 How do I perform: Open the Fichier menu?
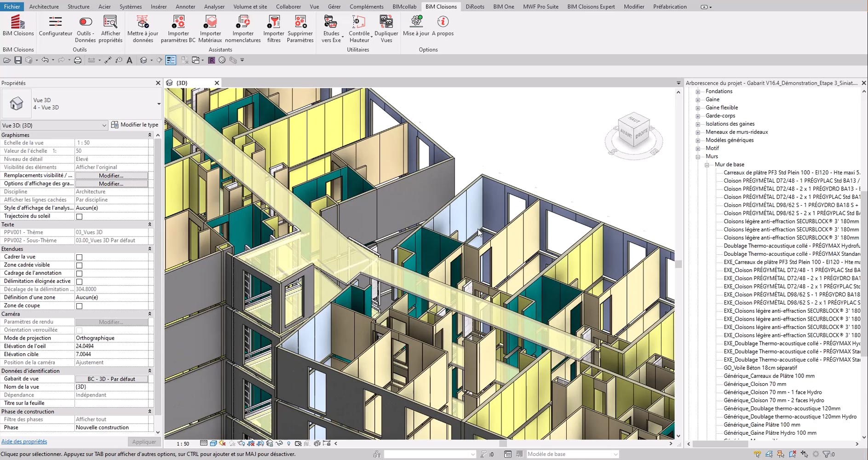[12, 6]
